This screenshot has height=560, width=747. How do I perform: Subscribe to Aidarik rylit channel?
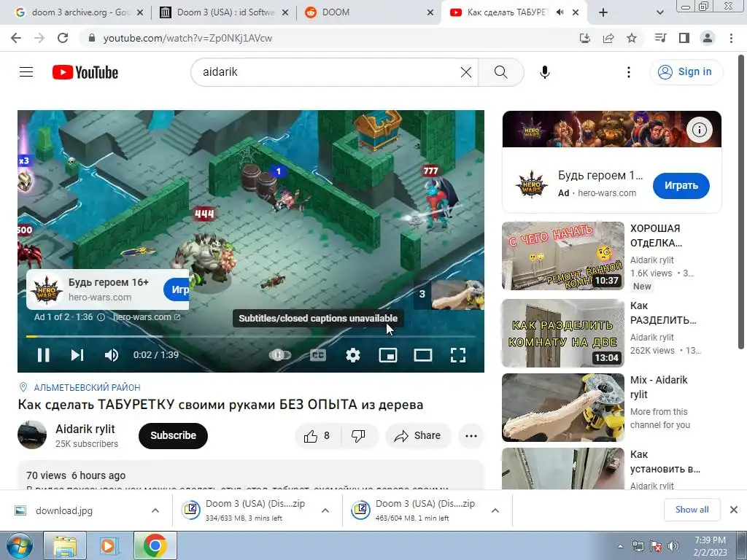(173, 435)
